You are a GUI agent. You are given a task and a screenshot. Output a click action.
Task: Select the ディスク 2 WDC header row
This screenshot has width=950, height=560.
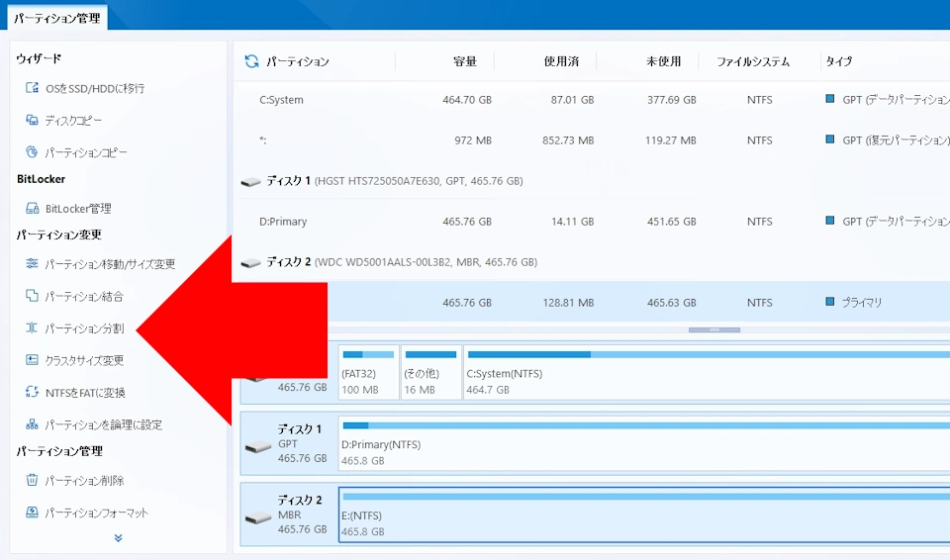click(592, 262)
